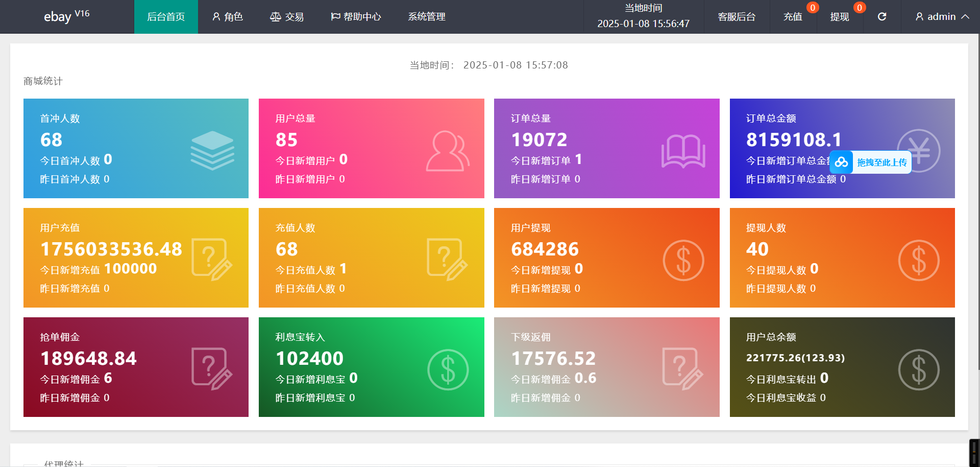Click the layers icon on 首冲人数 card
Viewport: 980px width, 467px height.
(x=212, y=151)
